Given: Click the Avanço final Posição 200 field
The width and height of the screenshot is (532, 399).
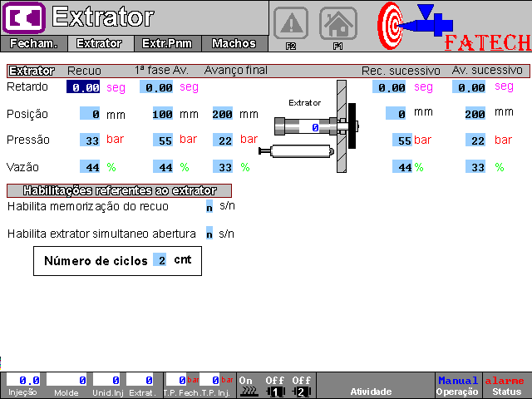Looking at the screenshot, I should [223, 114].
